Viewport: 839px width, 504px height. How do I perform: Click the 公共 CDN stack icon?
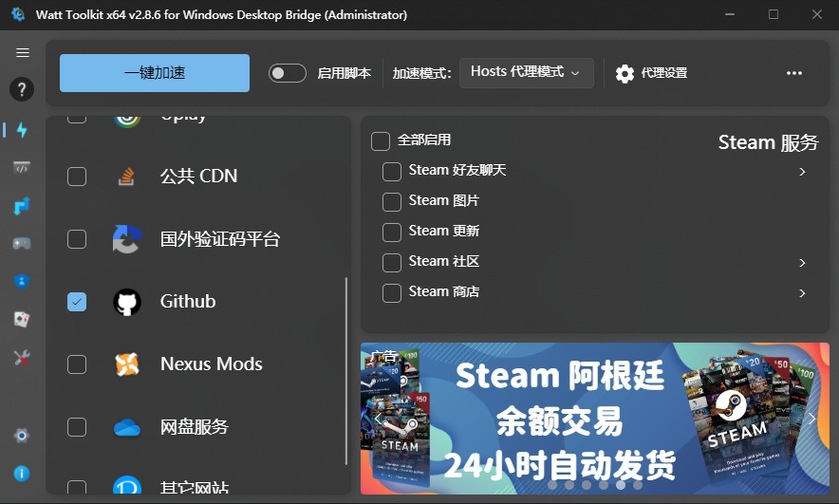[126, 176]
